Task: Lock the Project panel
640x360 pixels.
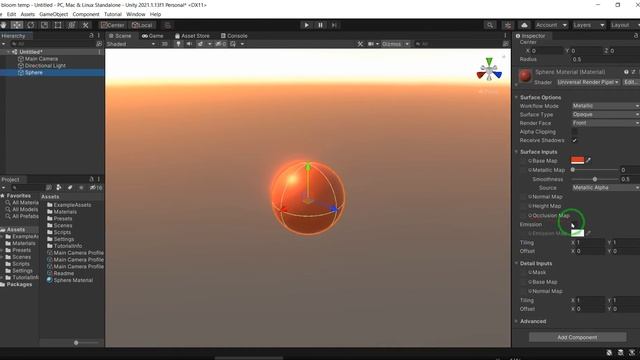Action: point(91,179)
